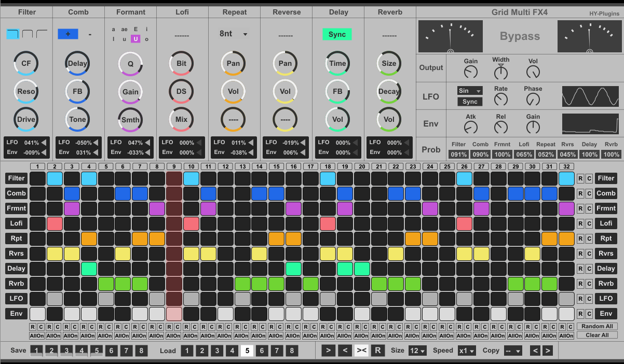Select the low-pass filter shape icon
This screenshot has width=624, height=364.
12,34
